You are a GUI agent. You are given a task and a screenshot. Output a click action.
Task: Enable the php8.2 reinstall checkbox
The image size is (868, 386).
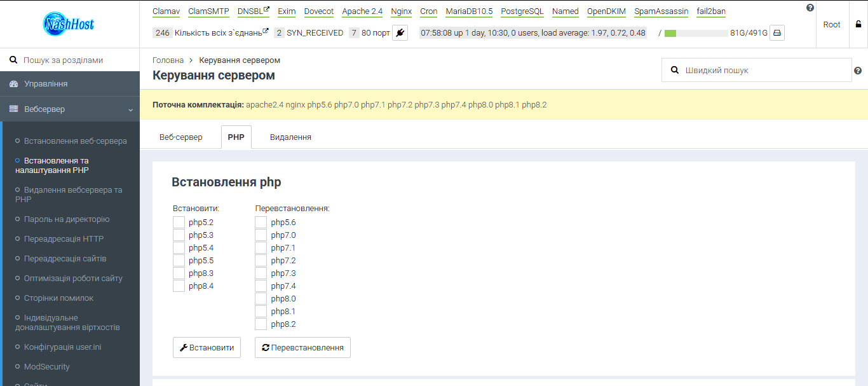tap(261, 324)
